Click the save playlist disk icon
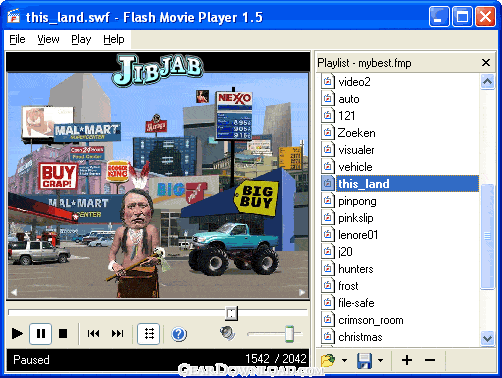 364,360
